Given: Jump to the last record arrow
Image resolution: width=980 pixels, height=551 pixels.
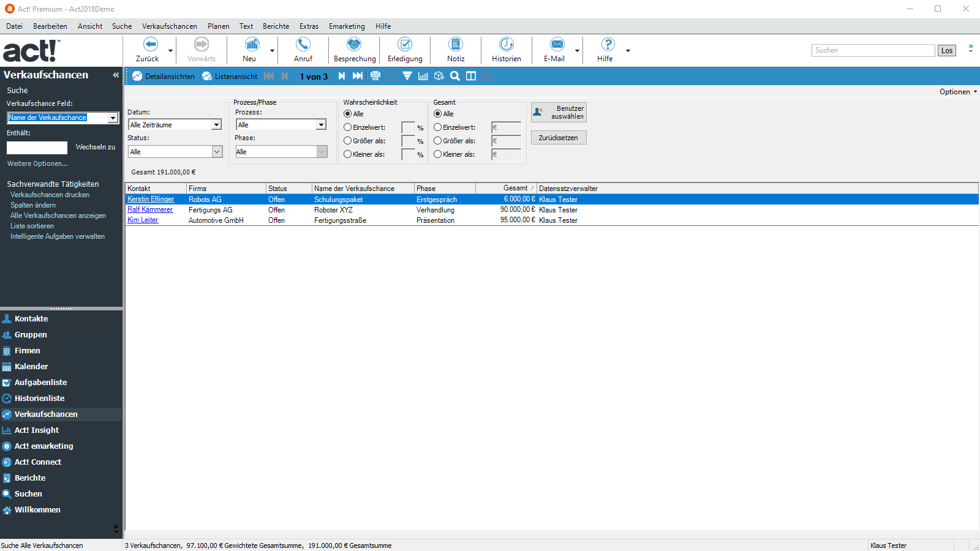Looking at the screenshot, I should pos(358,76).
